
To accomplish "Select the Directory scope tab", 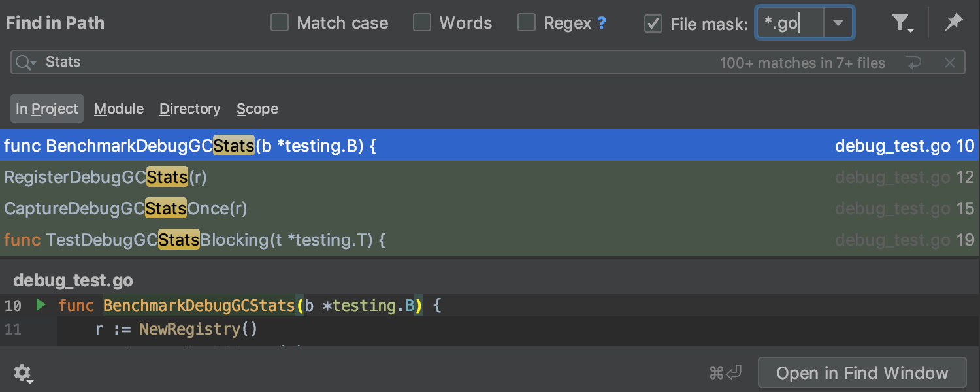I will coord(189,109).
